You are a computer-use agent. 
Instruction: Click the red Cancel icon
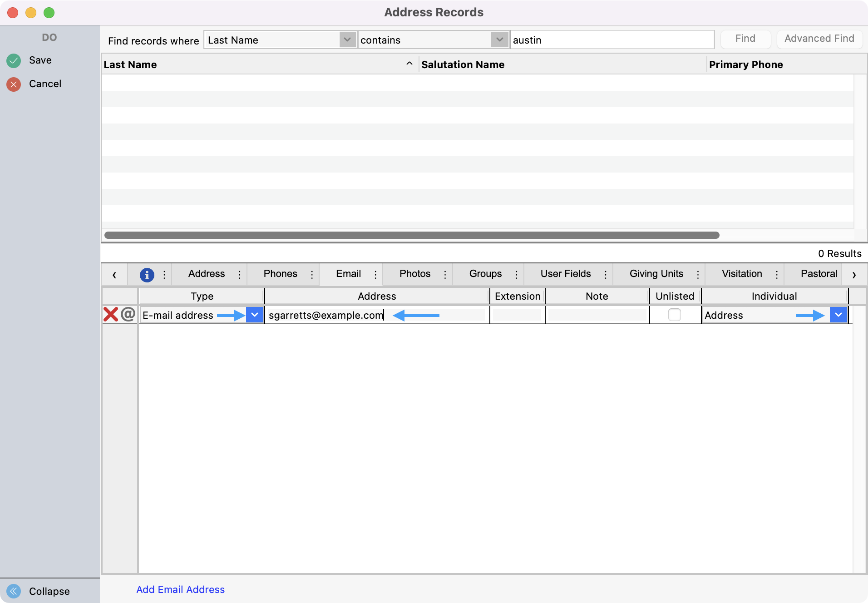coord(14,84)
